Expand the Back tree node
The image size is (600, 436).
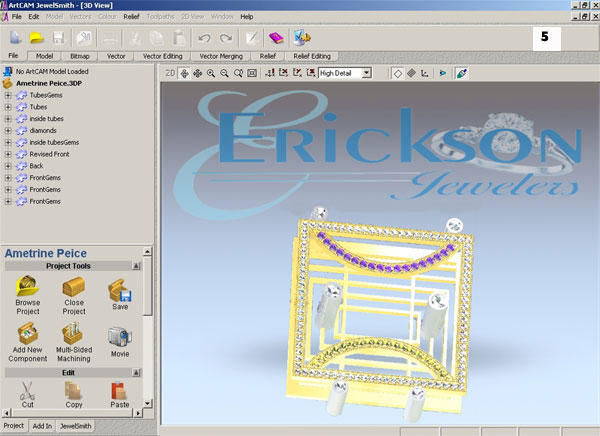pyautogui.click(x=8, y=167)
